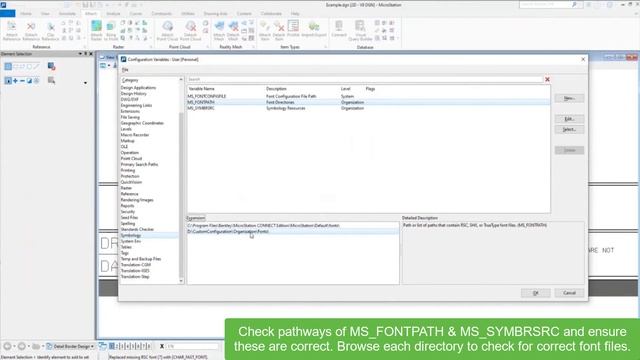Open the Element Selection panel dropdown arrow

pos(80,54)
